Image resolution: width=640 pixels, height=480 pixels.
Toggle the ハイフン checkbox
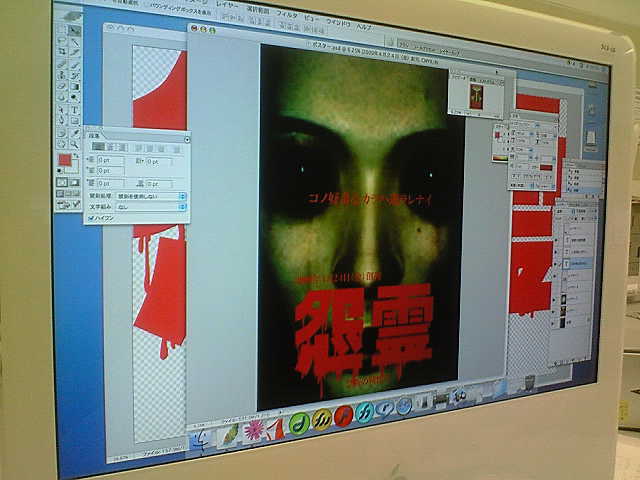(91, 218)
